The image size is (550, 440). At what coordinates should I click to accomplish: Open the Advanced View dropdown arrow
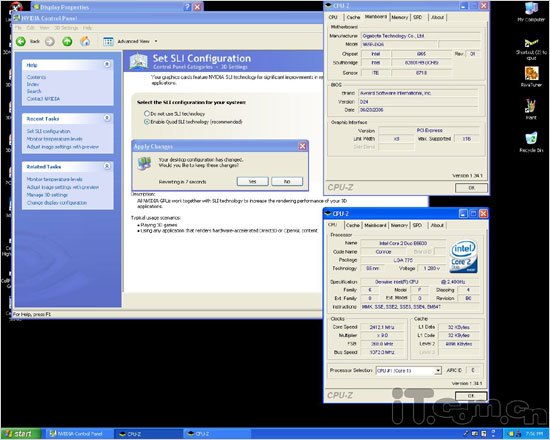pos(156,41)
